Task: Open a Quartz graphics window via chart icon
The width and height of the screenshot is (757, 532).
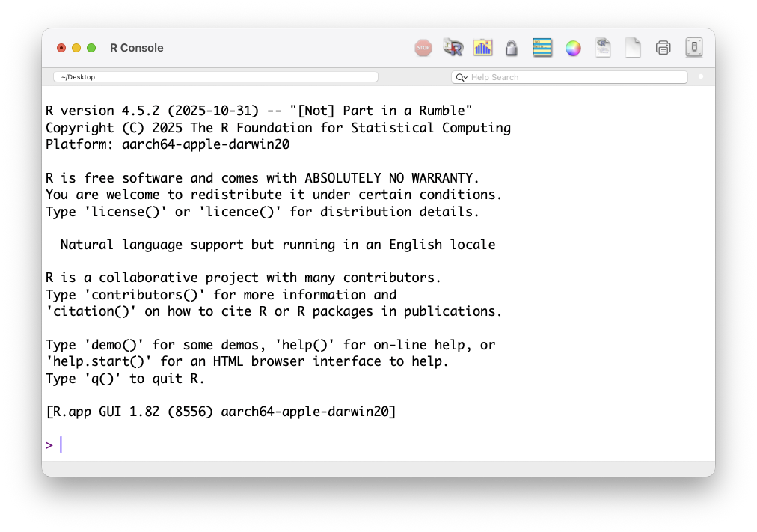Action: (483, 48)
